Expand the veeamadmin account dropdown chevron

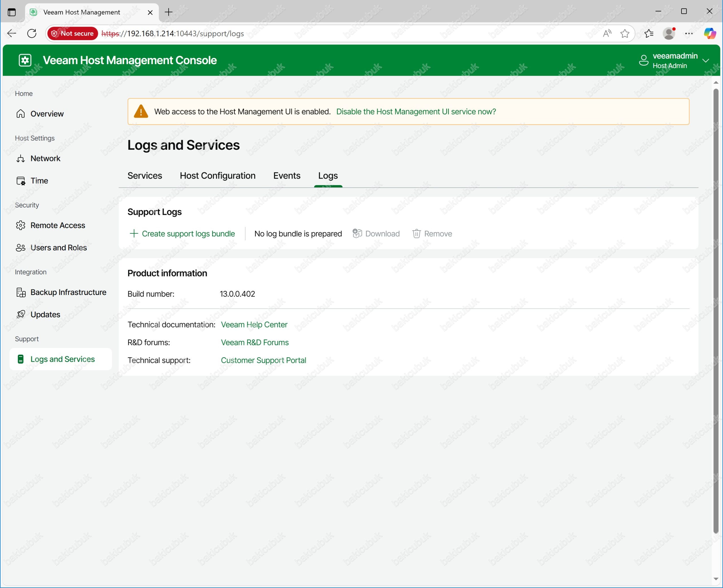coord(705,61)
